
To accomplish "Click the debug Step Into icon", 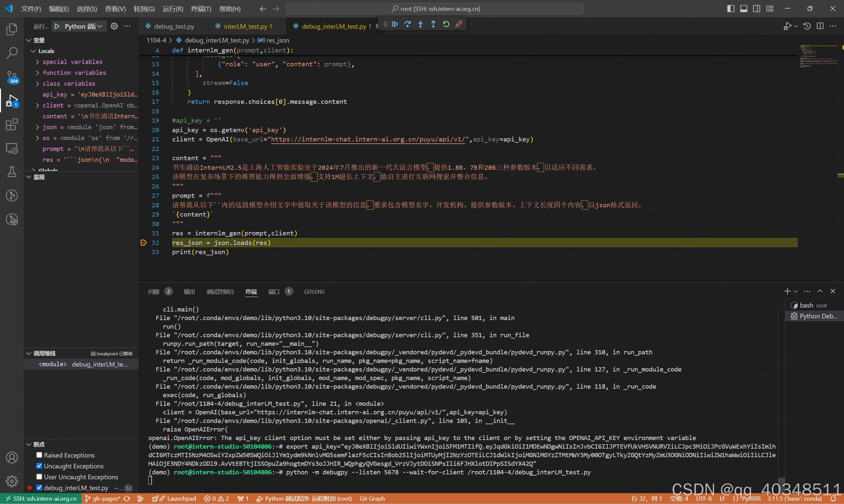I will (420, 24).
